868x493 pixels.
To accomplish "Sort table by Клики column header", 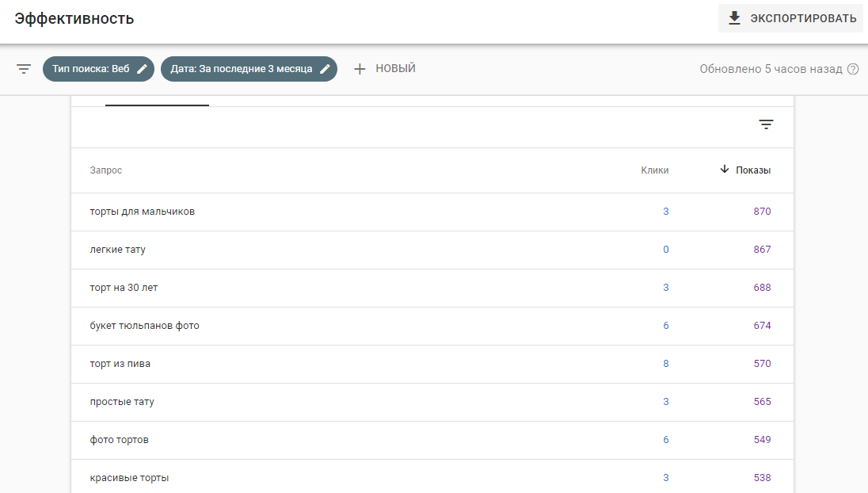I will pyautogui.click(x=655, y=170).
